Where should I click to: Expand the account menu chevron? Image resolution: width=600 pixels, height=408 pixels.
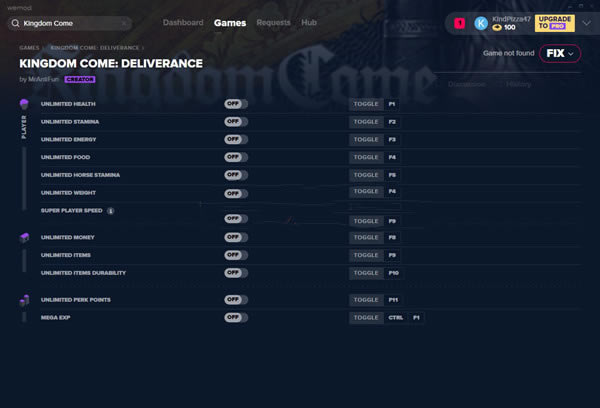586,23
